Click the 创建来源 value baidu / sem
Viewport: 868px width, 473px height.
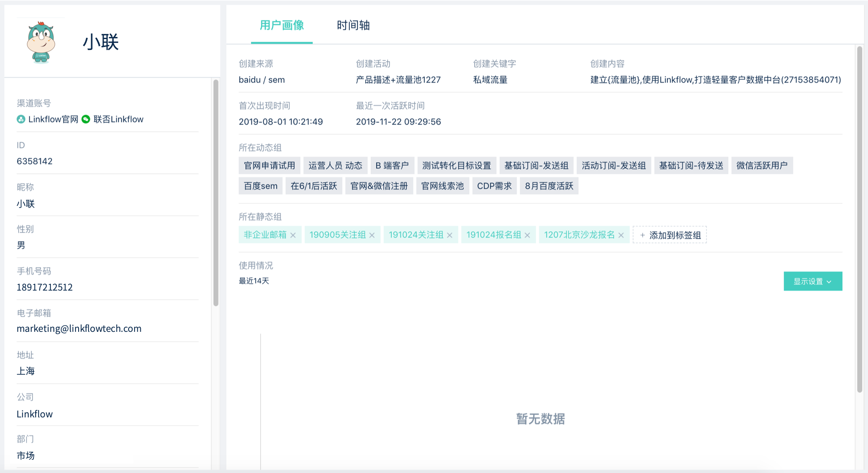coord(262,79)
